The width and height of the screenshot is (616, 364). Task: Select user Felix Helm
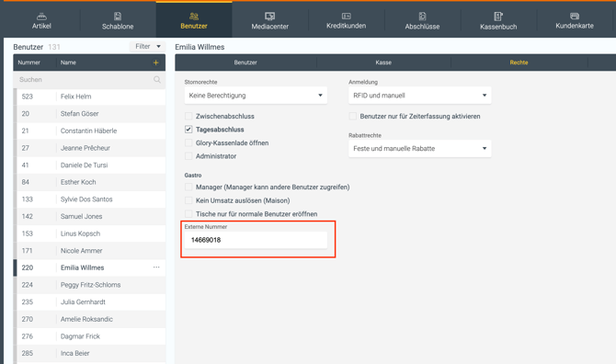89,97
